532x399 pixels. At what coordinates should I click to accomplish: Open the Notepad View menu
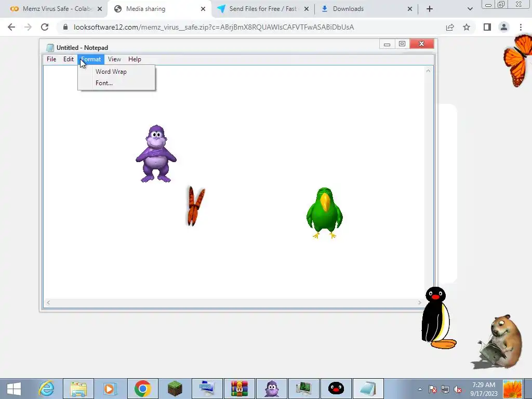(x=114, y=59)
